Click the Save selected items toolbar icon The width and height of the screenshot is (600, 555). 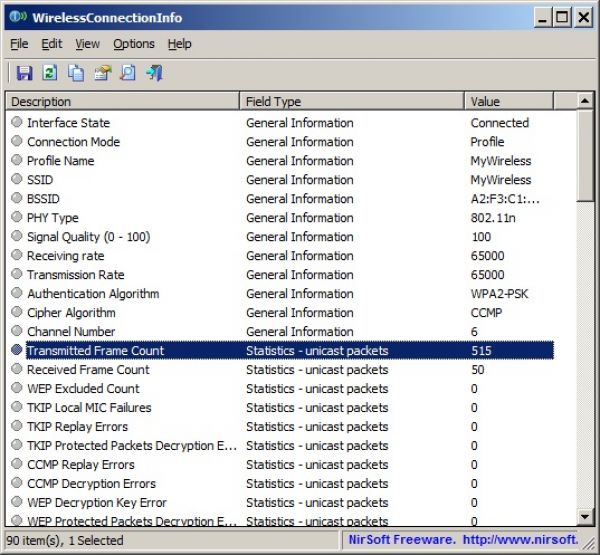point(24,73)
